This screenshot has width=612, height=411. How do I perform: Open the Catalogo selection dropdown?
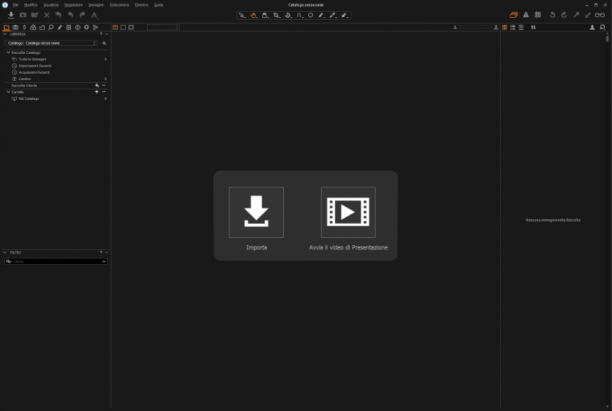(x=51, y=43)
